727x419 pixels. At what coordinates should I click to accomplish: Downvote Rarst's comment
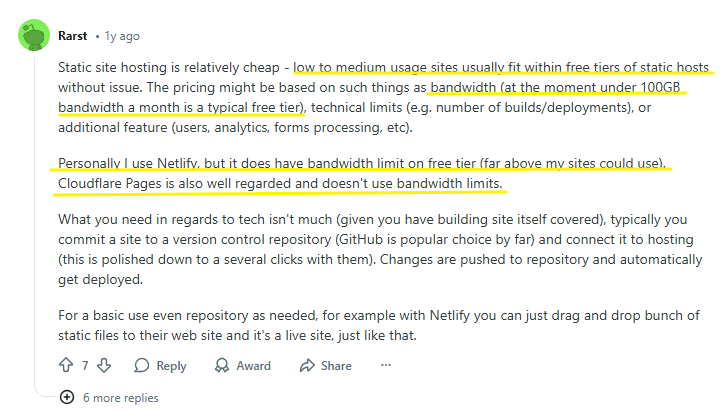click(x=104, y=366)
